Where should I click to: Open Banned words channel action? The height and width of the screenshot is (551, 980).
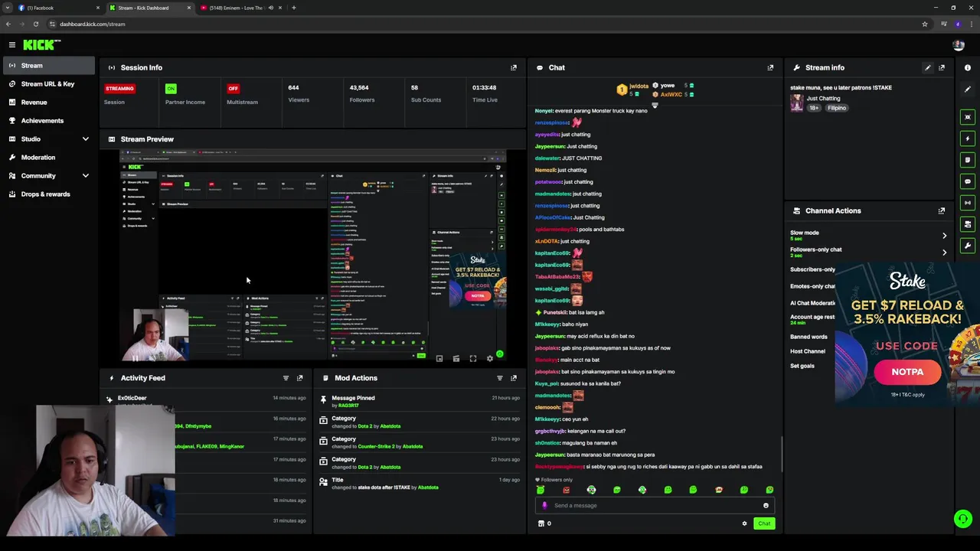click(808, 337)
